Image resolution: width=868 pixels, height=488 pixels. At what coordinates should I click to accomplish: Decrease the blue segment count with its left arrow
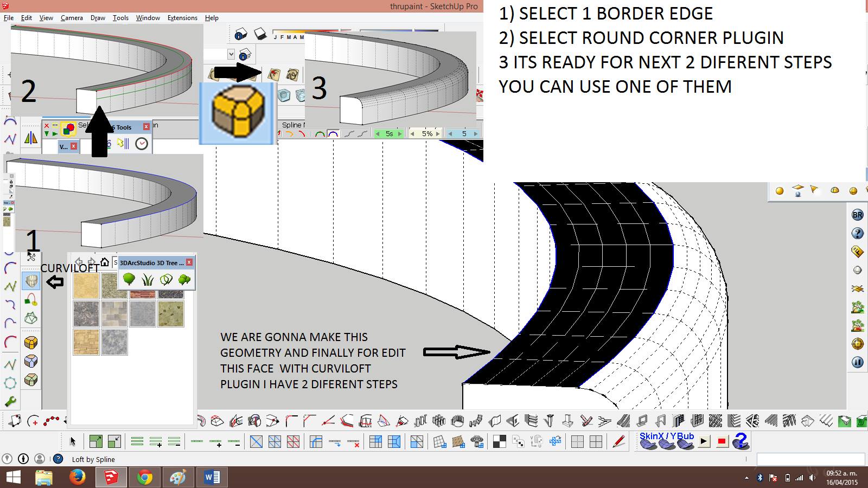click(x=450, y=133)
